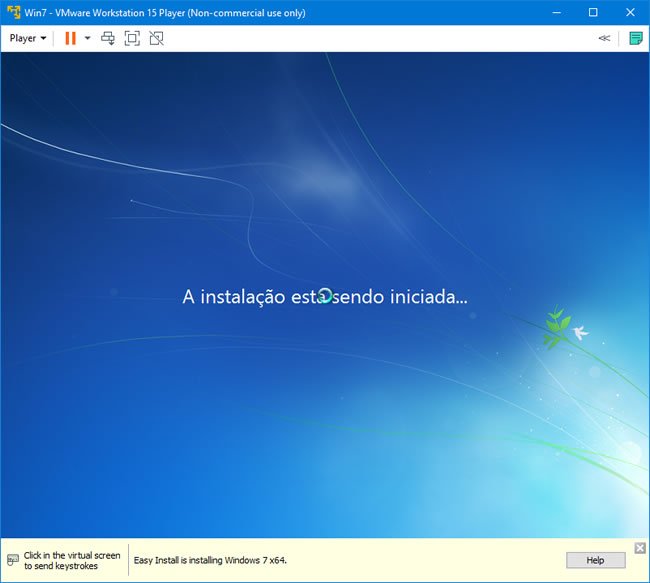Pause the virtual machine with the orange button
Viewport: 650px width, 583px height.
pyautogui.click(x=70, y=38)
